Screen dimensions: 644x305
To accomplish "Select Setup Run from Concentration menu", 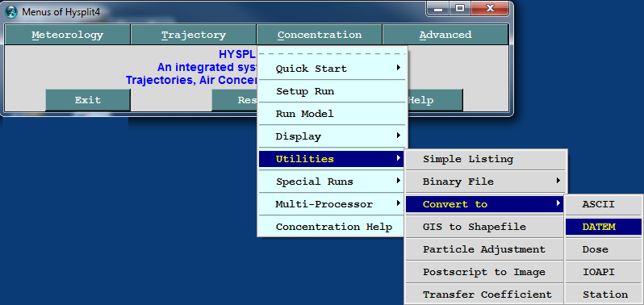I will pos(332,91).
